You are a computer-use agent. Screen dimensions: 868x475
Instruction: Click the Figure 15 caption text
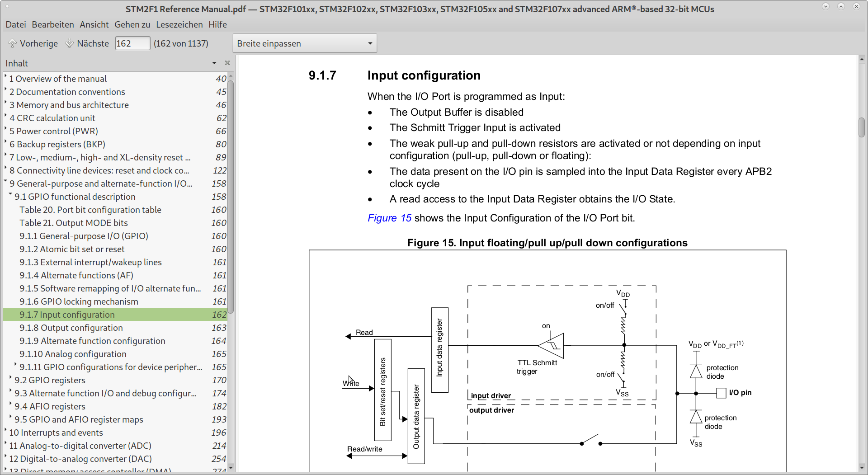pos(547,243)
